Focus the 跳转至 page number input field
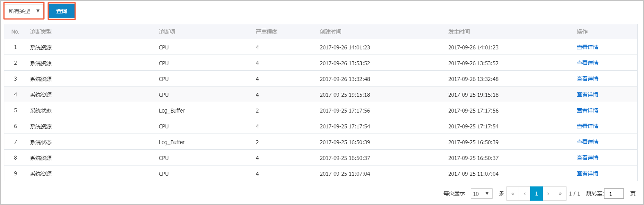644x205 pixels. [x=614, y=194]
